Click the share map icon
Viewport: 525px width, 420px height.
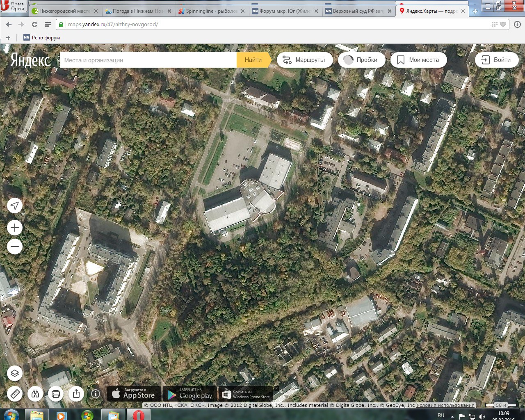tap(76, 394)
